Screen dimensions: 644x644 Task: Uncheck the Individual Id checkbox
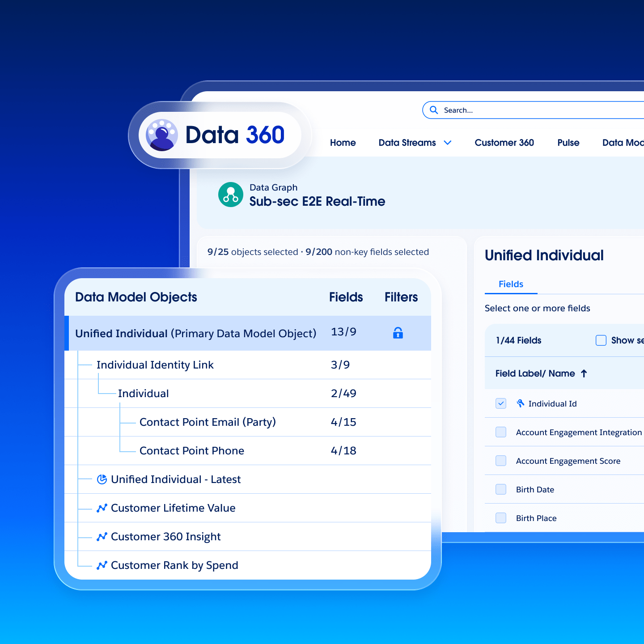[501, 403]
